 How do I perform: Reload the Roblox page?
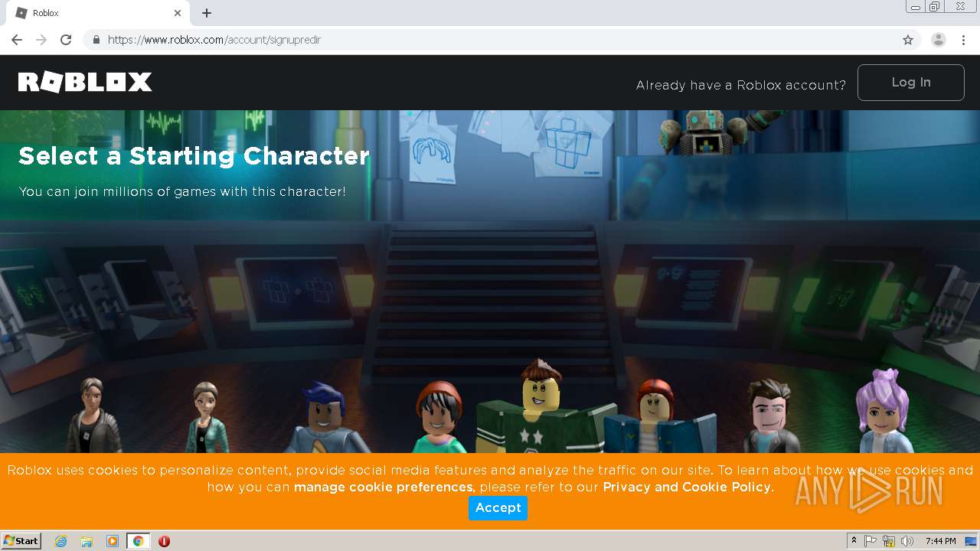click(x=66, y=40)
